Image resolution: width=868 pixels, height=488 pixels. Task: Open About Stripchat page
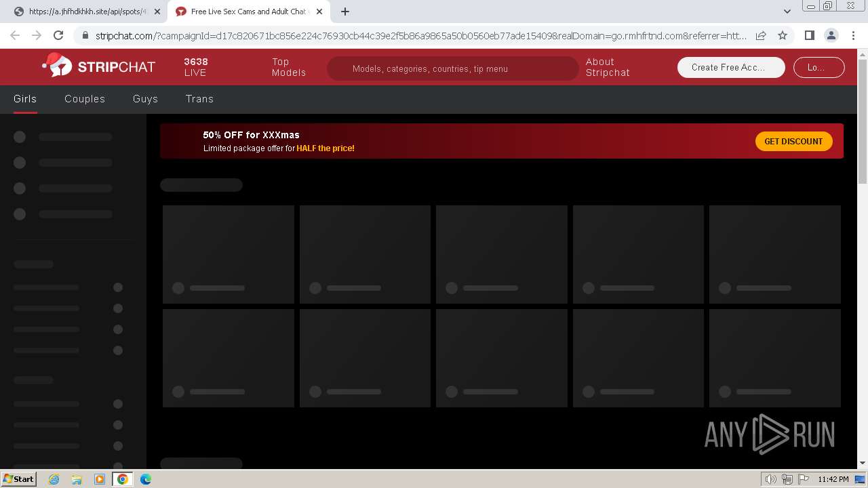608,67
